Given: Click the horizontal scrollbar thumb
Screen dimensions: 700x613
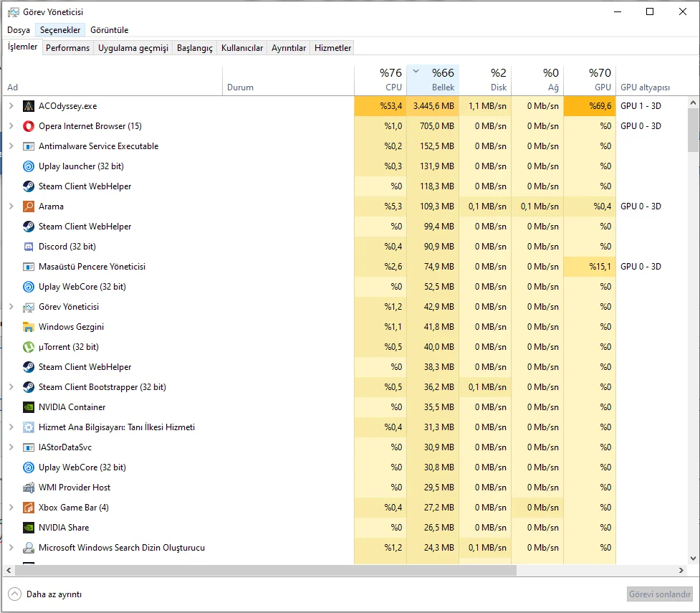Looking at the screenshot, I should tap(266, 570).
